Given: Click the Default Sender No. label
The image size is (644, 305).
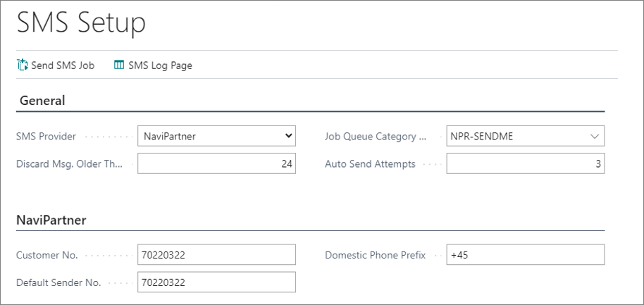Looking at the screenshot, I should pos(58,282).
